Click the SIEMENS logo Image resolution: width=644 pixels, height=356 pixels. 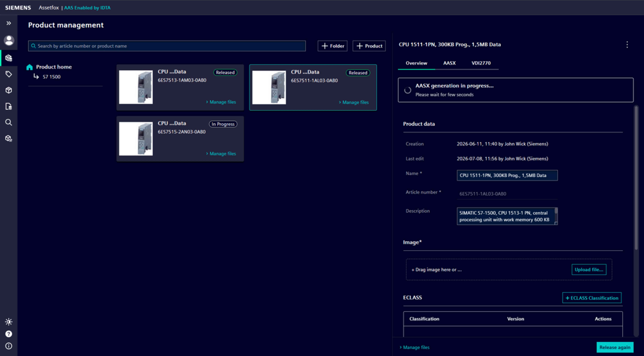[18, 8]
